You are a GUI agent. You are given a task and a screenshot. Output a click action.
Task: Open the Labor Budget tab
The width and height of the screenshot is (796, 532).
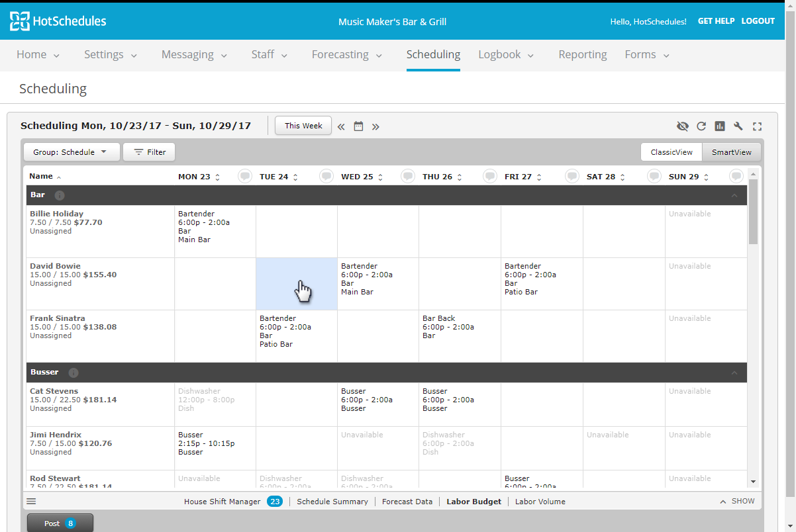(x=473, y=502)
